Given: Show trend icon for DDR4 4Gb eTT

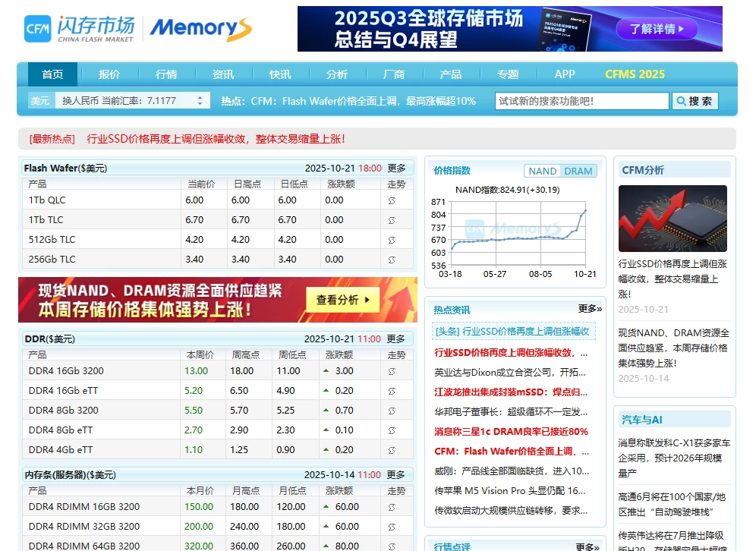Looking at the screenshot, I should (392, 450).
